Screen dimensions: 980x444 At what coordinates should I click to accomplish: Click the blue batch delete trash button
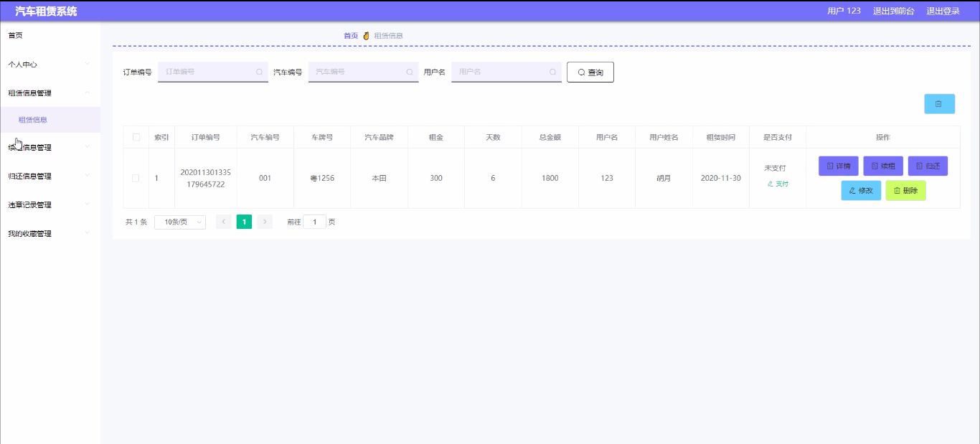point(939,103)
